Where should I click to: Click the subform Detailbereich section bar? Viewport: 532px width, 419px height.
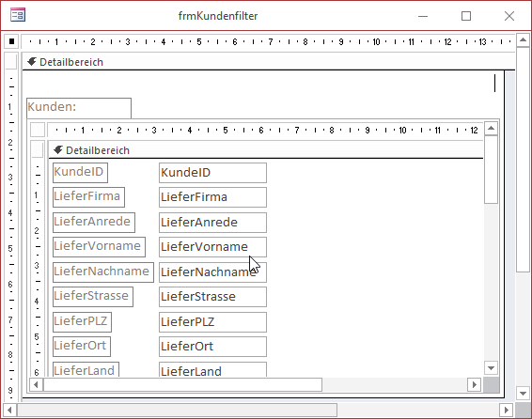(x=266, y=150)
